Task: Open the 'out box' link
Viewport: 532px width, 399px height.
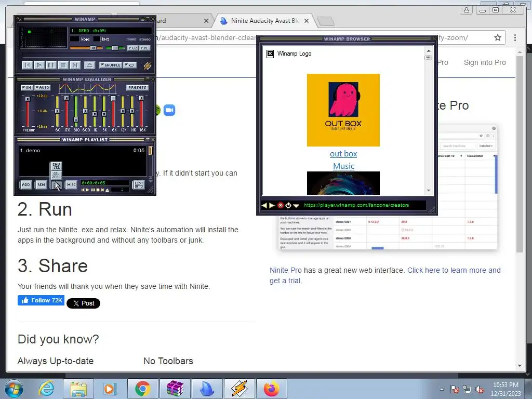Action: (343, 154)
